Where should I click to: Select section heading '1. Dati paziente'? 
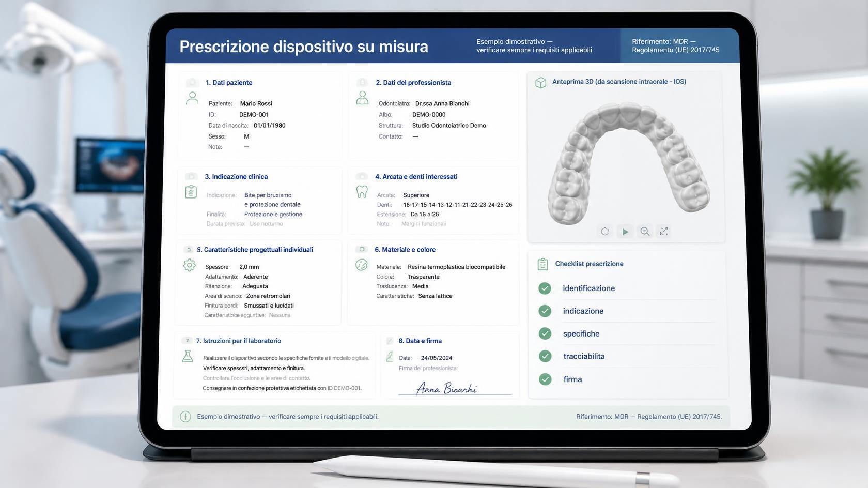(x=229, y=83)
